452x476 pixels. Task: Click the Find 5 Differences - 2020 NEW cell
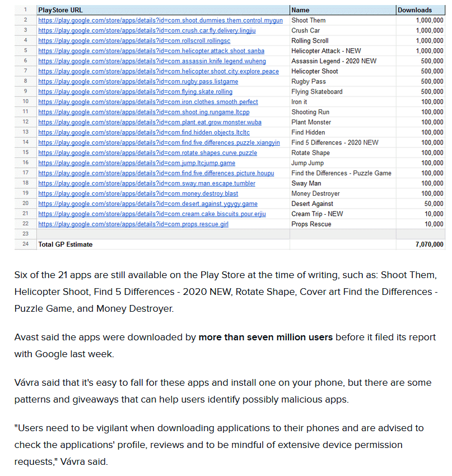point(343,142)
